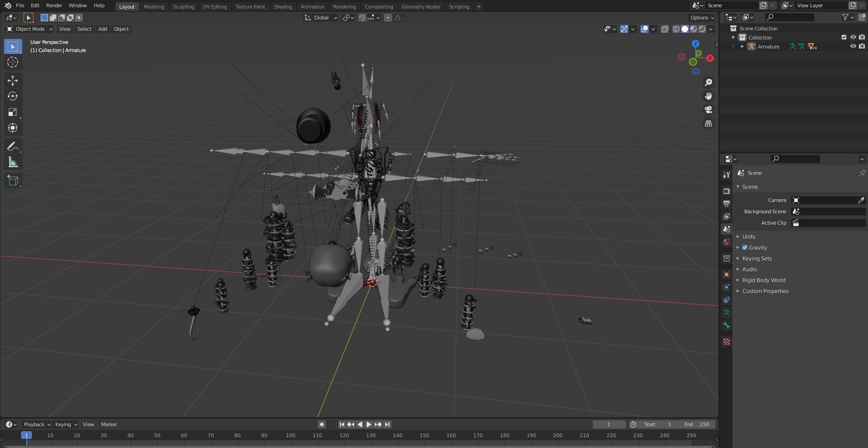Play the animation forward
The width and height of the screenshot is (868, 448).
click(369, 424)
